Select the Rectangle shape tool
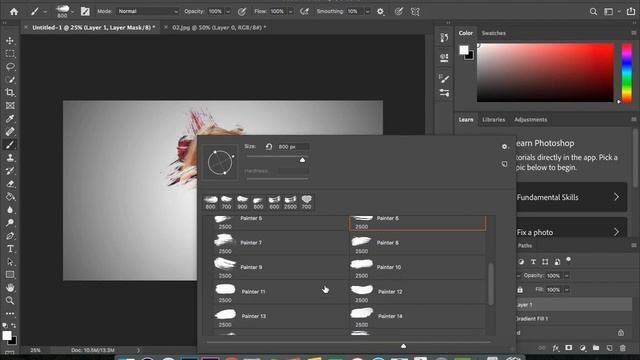Viewport: 640px width, 360px height. tap(10, 275)
